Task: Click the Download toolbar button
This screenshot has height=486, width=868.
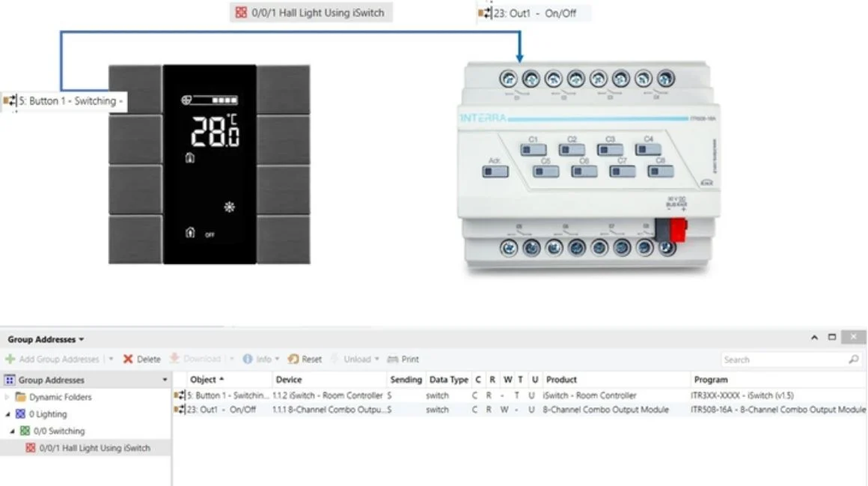Action: click(195, 359)
